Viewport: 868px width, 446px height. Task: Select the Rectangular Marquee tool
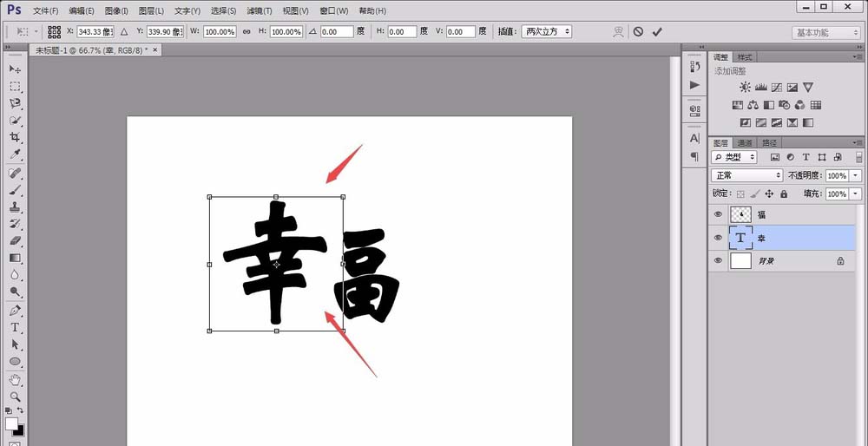15,86
